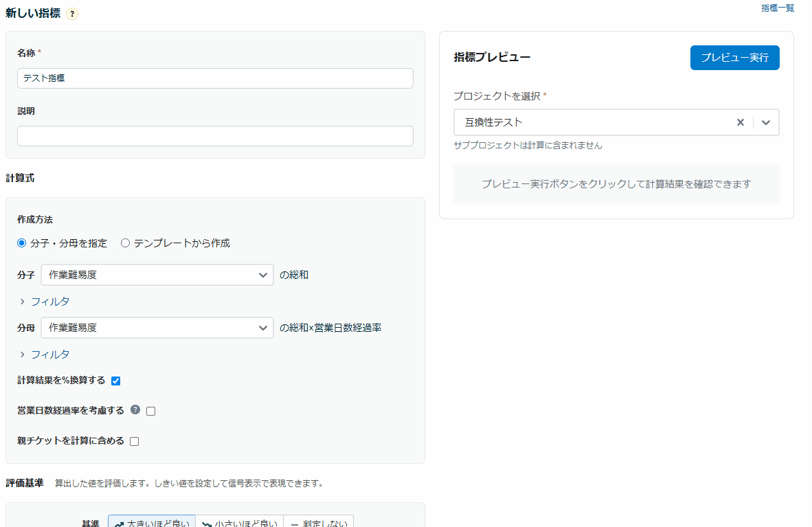Open project selection dropdown arrow
Viewport: 812px width, 527px height.
(x=766, y=122)
